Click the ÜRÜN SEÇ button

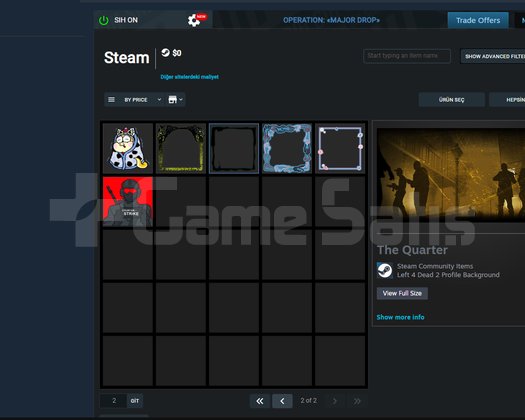[452, 100]
